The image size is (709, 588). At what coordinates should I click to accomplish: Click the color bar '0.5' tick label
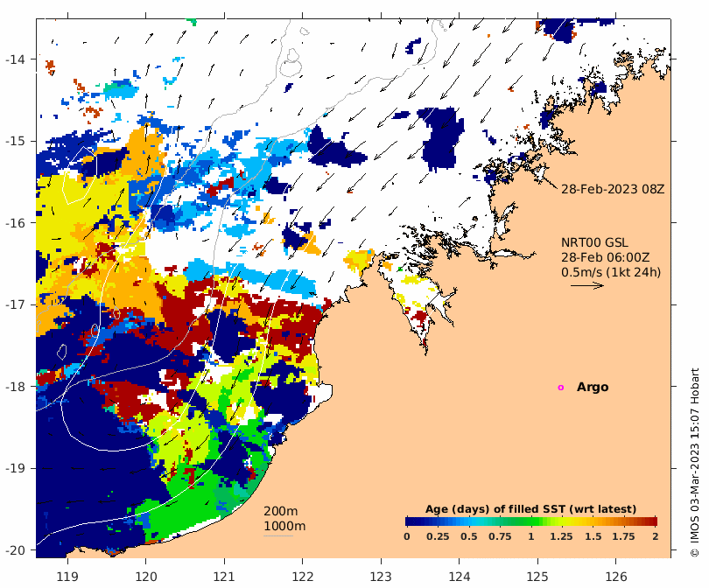click(469, 536)
